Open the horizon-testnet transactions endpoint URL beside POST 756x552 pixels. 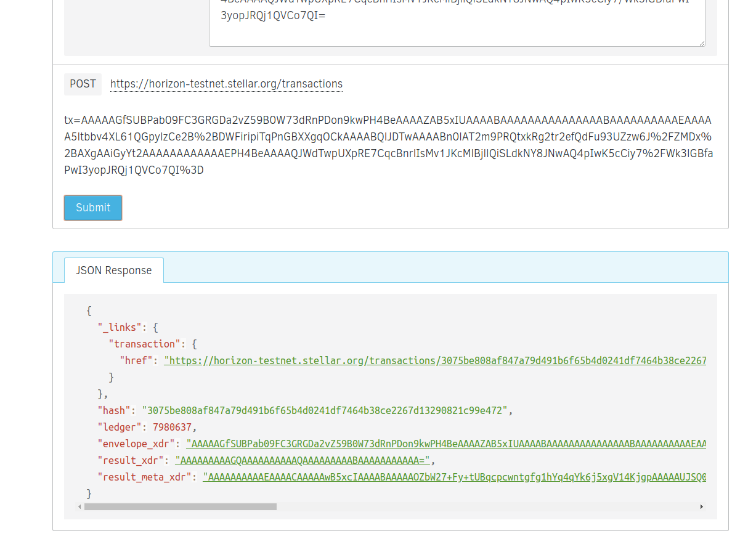[x=226, y=84]
